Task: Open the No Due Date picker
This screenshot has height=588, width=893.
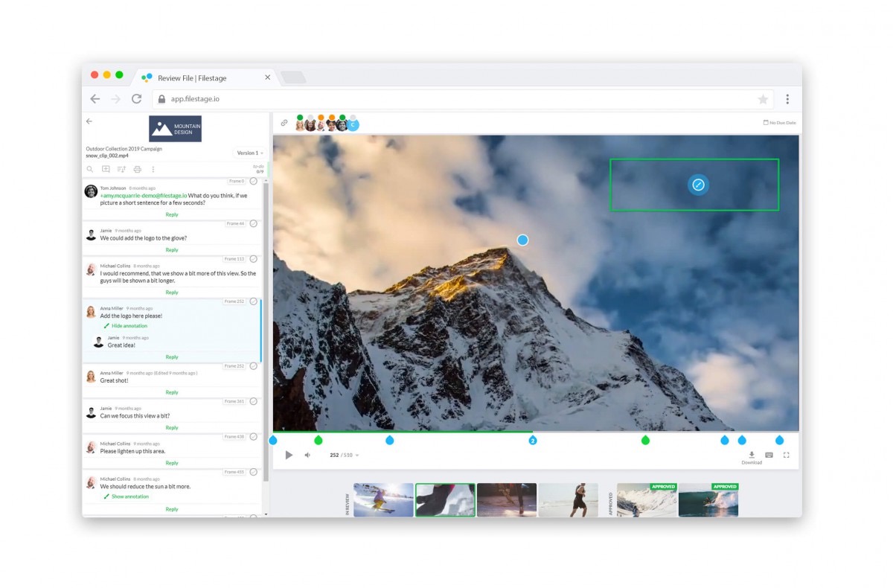Action: [780, 122]
